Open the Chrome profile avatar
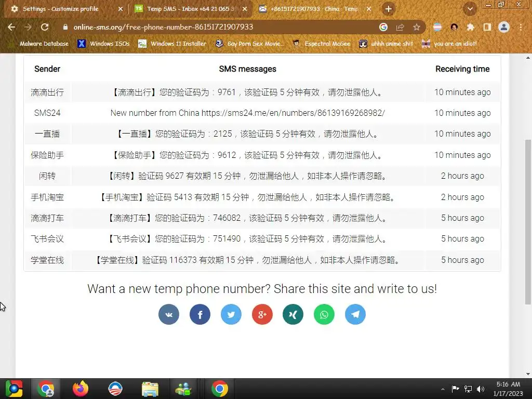The width and height of the screenshot is (532, 399). coord(504,27)
